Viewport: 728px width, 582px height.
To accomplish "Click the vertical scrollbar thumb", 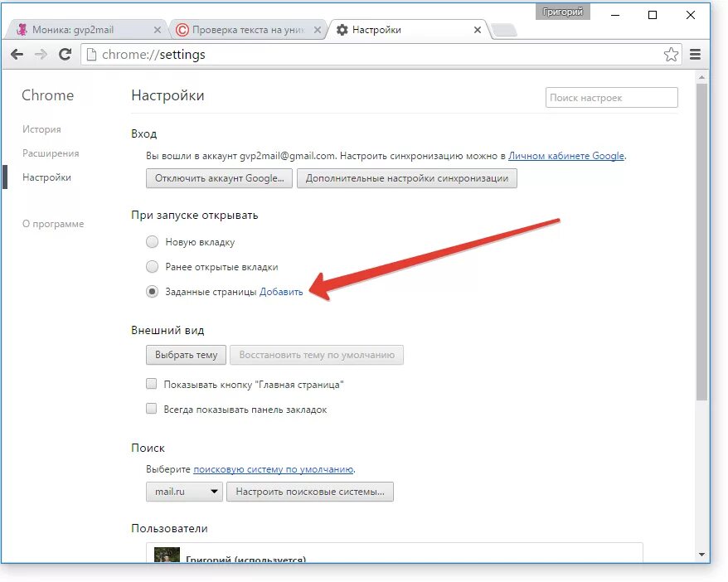I will (x=701, y=241).
